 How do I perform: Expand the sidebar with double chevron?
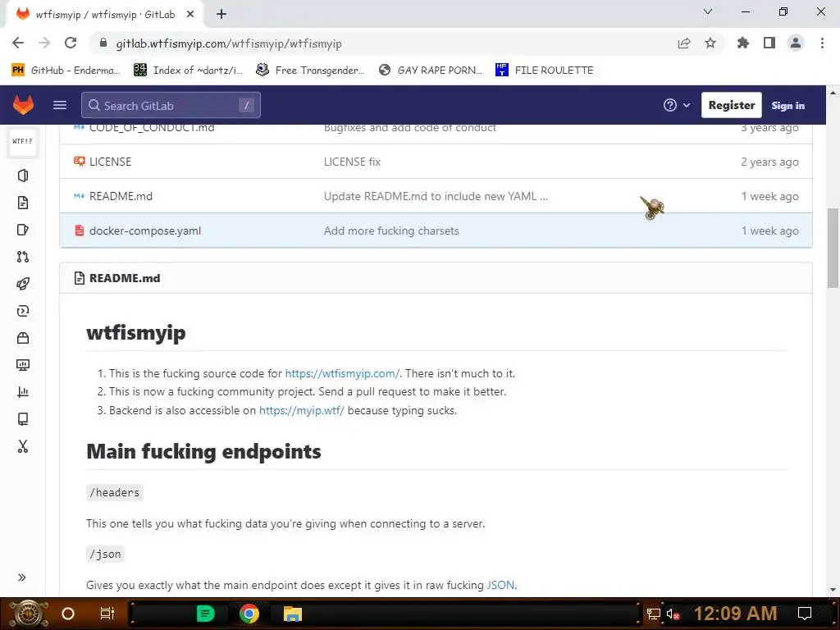point(22,577)
